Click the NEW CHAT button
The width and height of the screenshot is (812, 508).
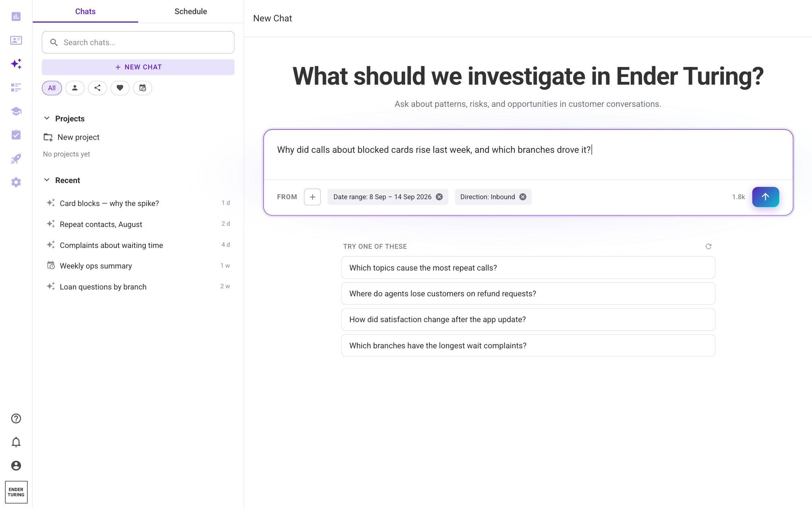click(x=138, y=67)
